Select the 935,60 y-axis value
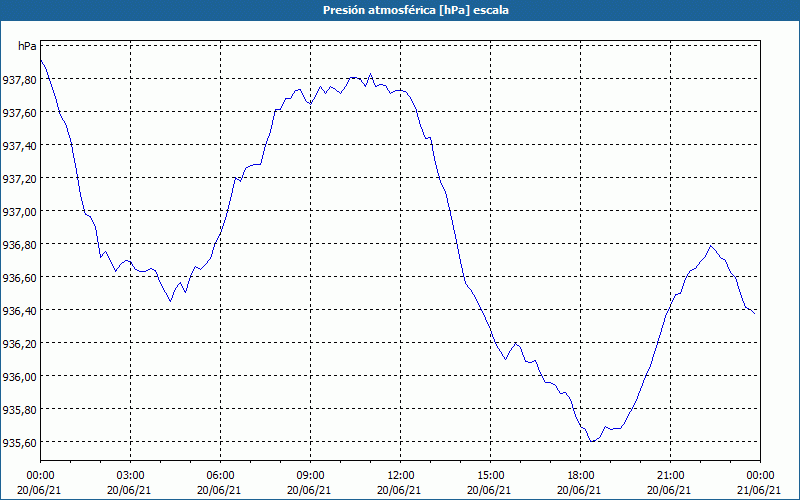The height and width of the screenshot is (500, 800). tap(19, 443)
